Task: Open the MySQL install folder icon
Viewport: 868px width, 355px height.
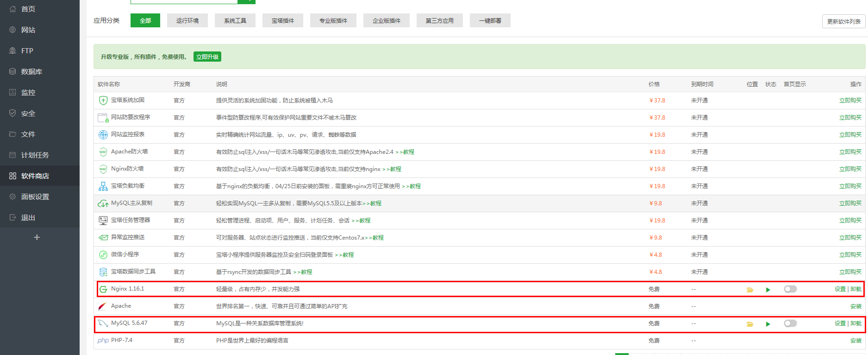Action: [x=750, y=324]
